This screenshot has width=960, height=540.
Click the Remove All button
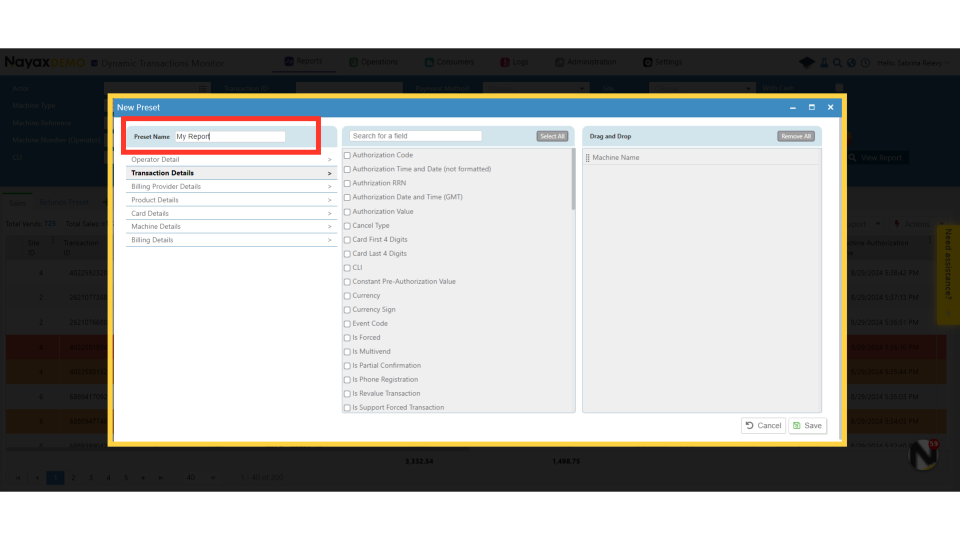tap(796, 136)
